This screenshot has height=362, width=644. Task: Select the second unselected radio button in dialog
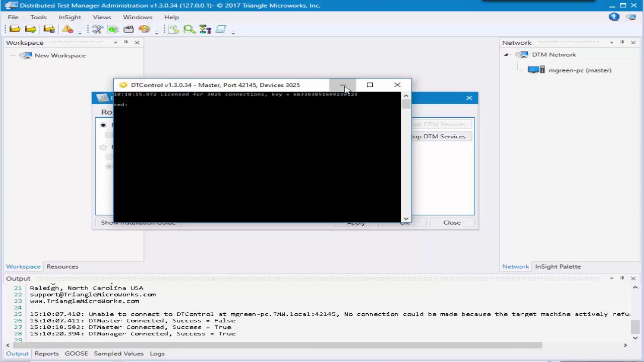click(x=103, y=147)
